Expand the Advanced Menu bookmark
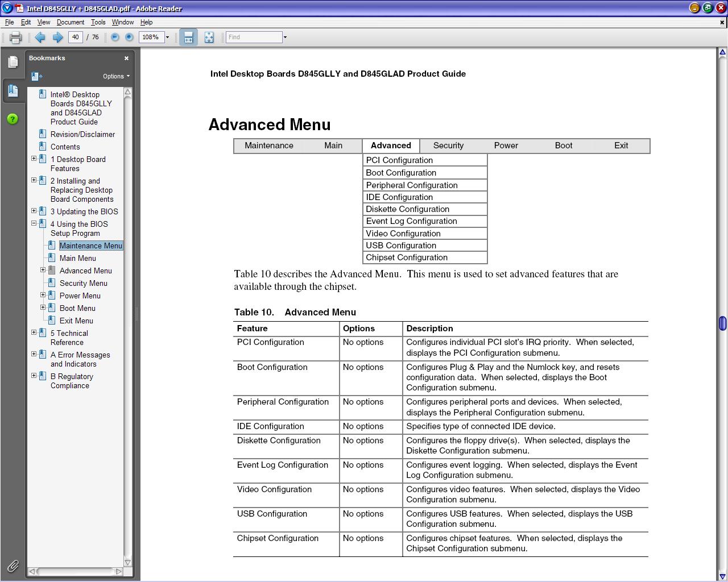 [43, 270]
